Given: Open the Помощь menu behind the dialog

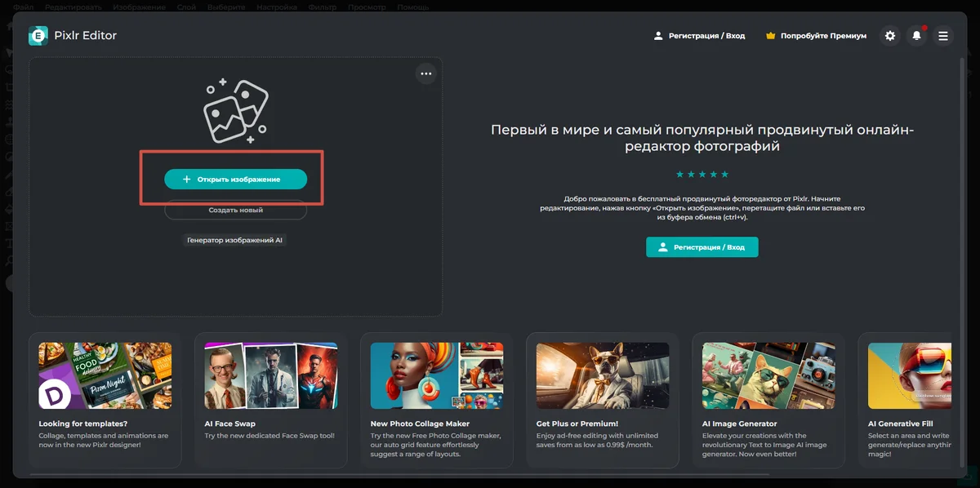Looking at the screenshot, I should (x=412, y=7).
